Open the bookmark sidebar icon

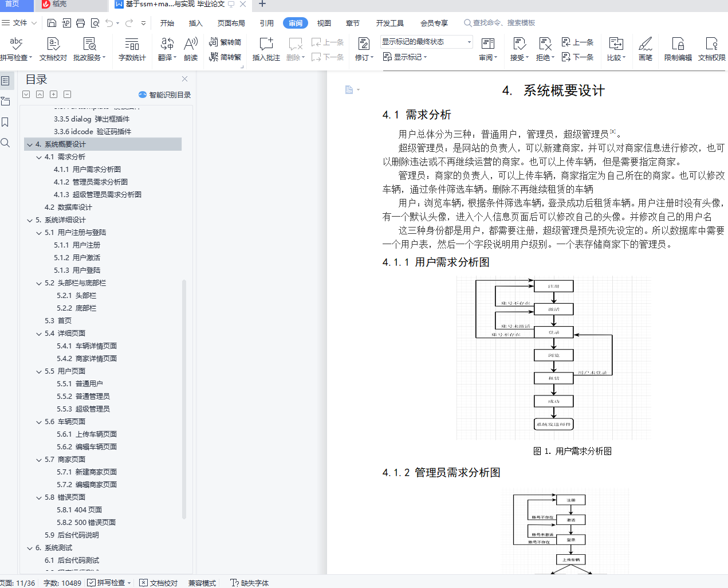tap(5, 122)
